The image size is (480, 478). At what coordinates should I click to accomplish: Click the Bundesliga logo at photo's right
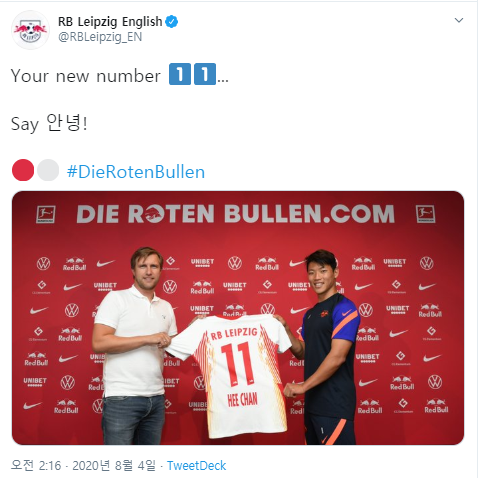coord(425,214)
